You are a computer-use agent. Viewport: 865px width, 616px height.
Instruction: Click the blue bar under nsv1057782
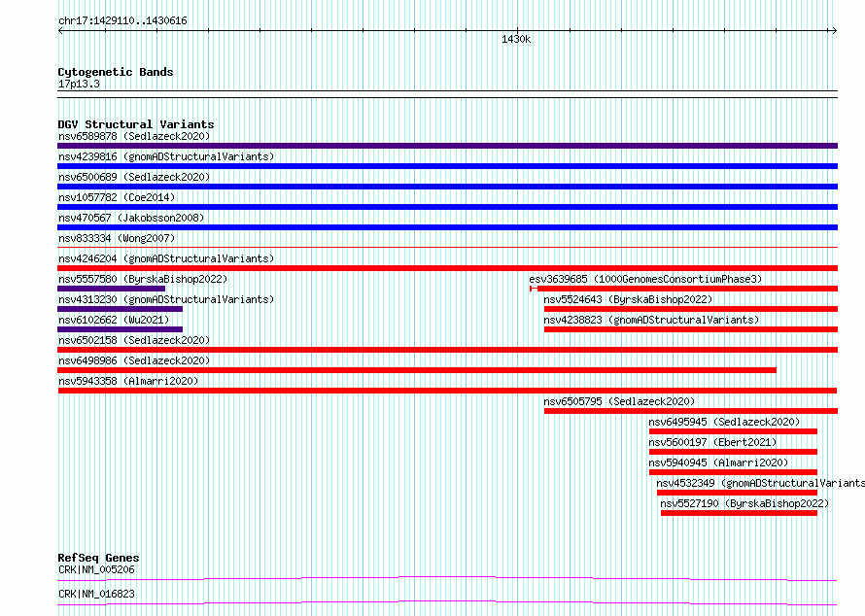click(x=447, y=207)
